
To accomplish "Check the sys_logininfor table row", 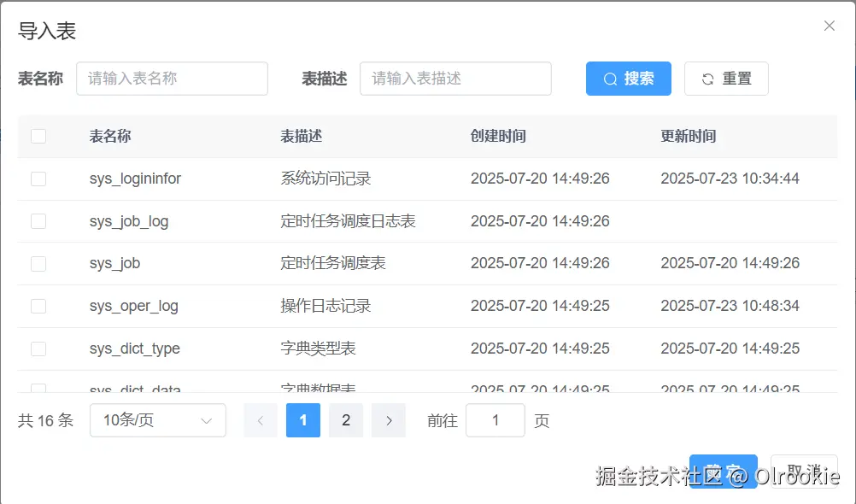I will (x=38, y=179).
